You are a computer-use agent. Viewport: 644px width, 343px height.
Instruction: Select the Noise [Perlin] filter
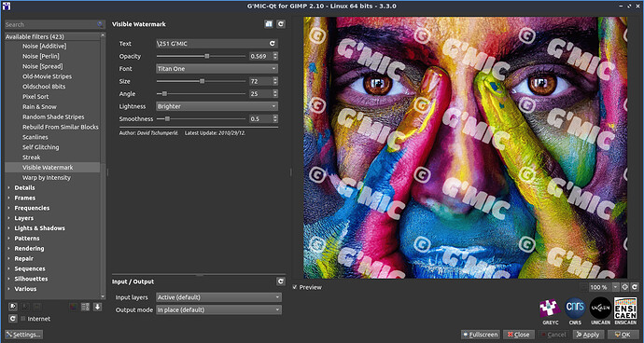41,56
